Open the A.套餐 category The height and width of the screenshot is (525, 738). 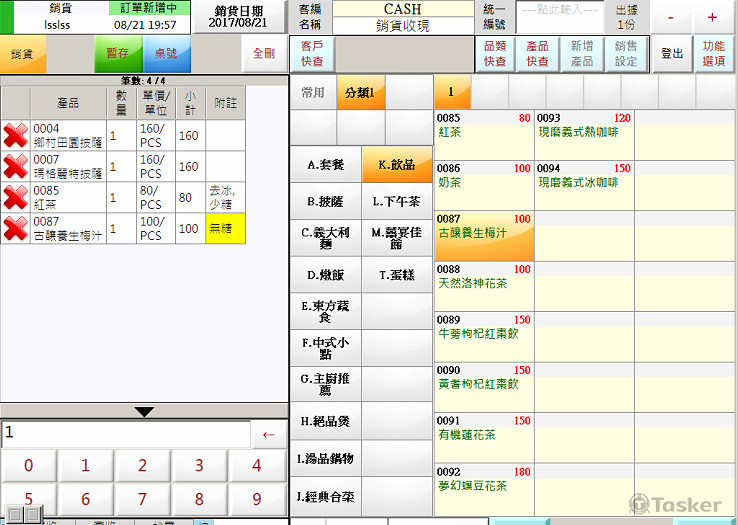[325, 165]
